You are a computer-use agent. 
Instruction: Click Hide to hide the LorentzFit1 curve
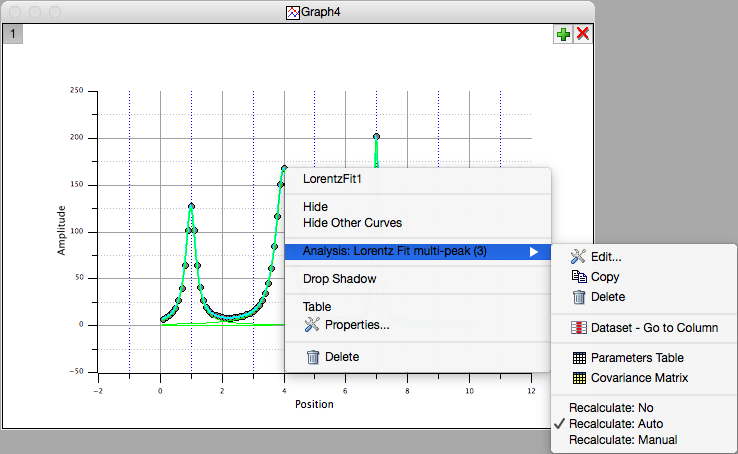pos(315,207)
